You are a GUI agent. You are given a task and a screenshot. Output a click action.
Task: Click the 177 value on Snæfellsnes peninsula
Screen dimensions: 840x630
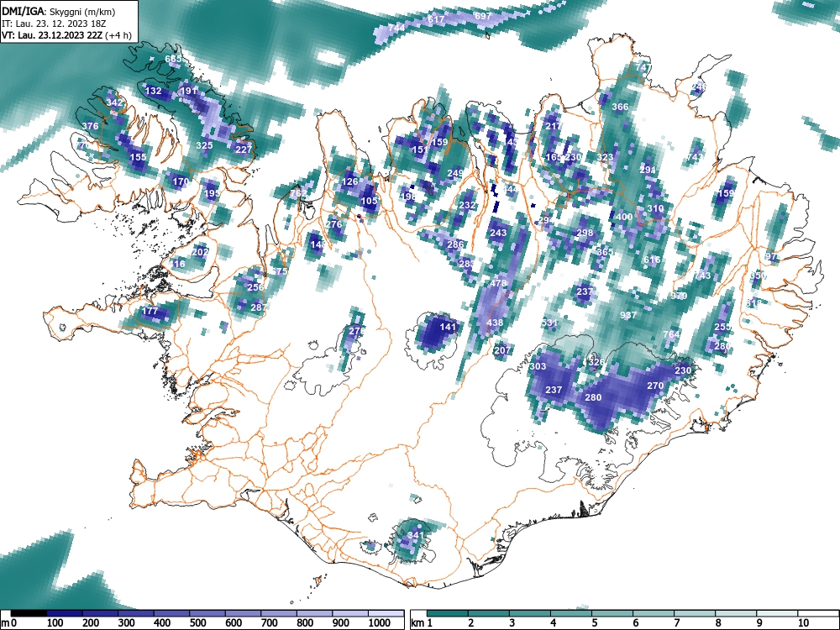tap(150, 311)
